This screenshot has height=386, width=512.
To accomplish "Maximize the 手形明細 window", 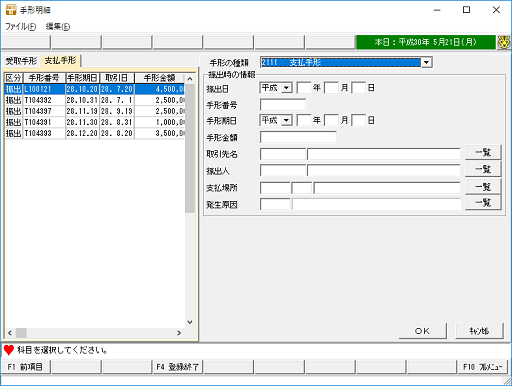I will (467, 10).
